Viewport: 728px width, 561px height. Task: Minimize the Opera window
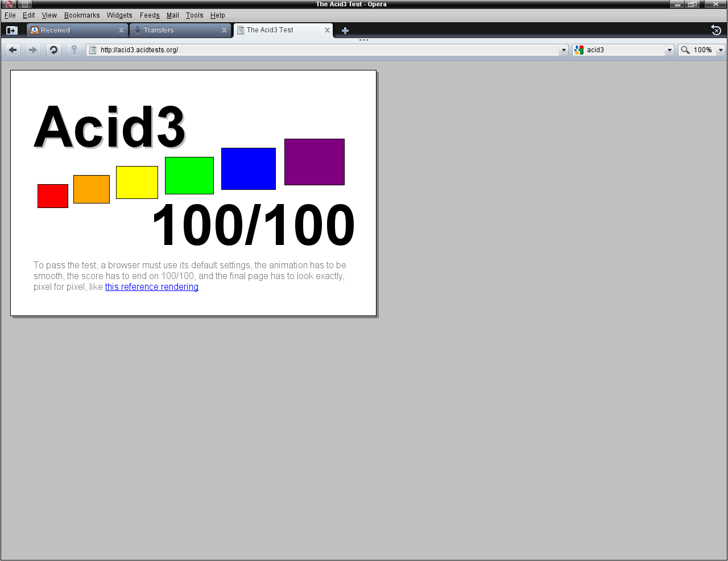point(677,4)
